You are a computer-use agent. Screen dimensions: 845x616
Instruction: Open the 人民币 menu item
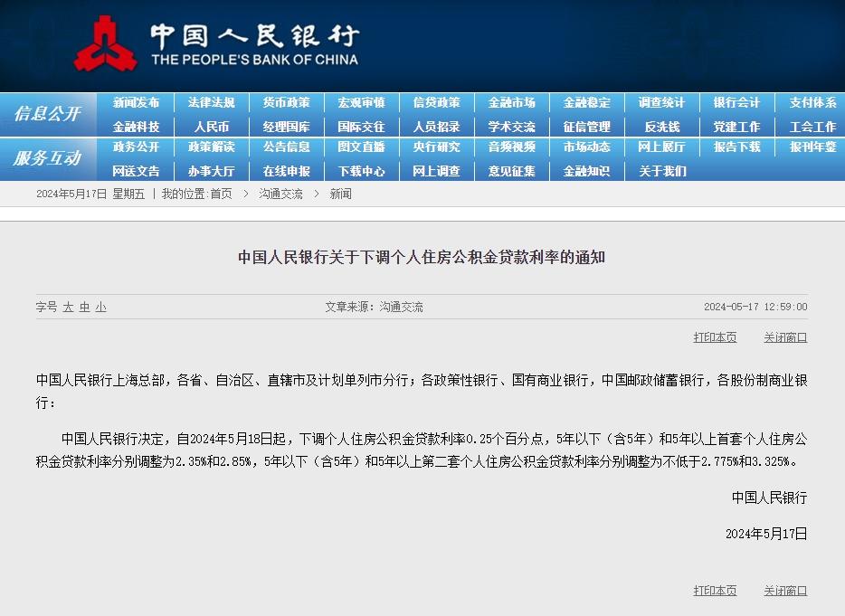click(212, 127)
